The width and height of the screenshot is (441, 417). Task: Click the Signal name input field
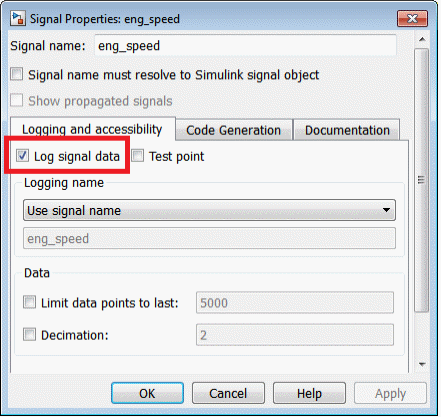pyautogui.click(x=246, y=45)
